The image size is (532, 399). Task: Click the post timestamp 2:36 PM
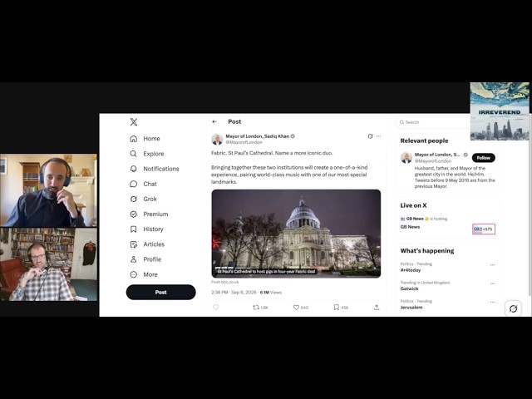pyautogui.click(x=234, y=292)
